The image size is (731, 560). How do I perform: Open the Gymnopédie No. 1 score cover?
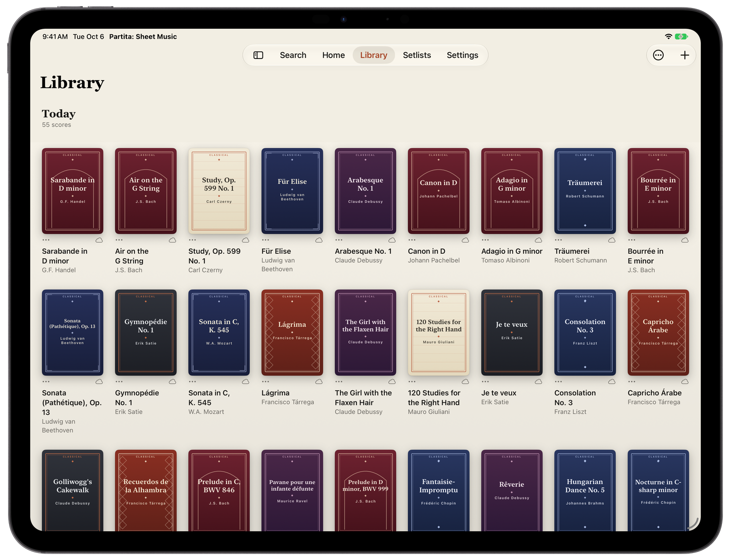click(146, 332)
